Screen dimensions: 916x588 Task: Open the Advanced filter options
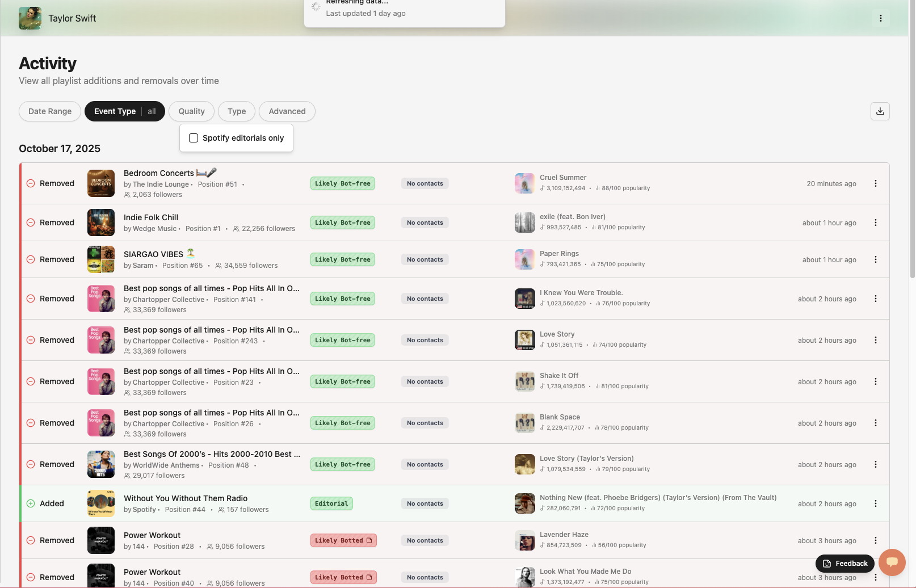pyautogui.click(x=287, y=111)
